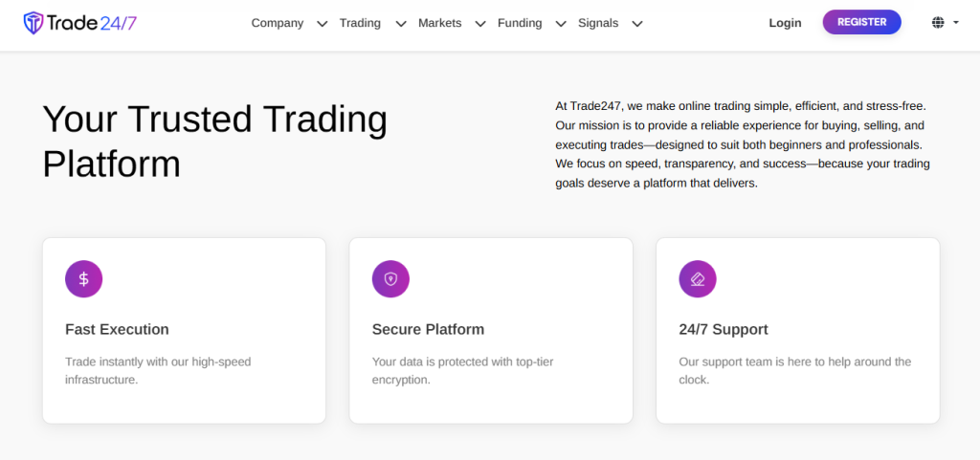The width and height of the screenshot is (980, 460).
Task: Open the Signals menu item
Action: tap(598, 23)
